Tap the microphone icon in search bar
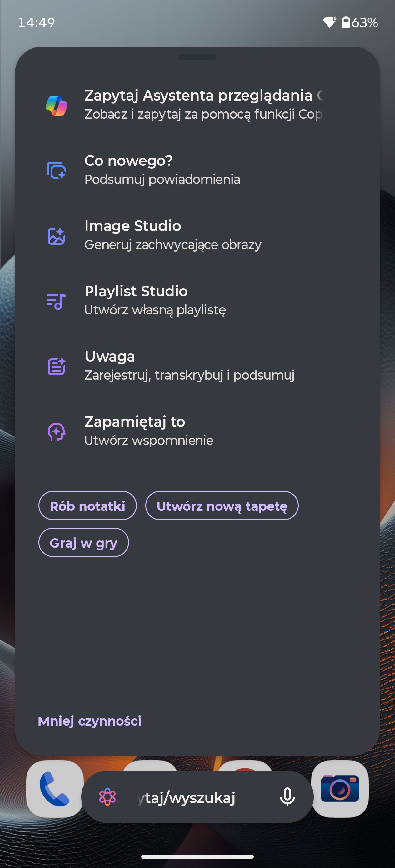Image resolution: width=395 pixels, height=868 pixels. (287, 797)
